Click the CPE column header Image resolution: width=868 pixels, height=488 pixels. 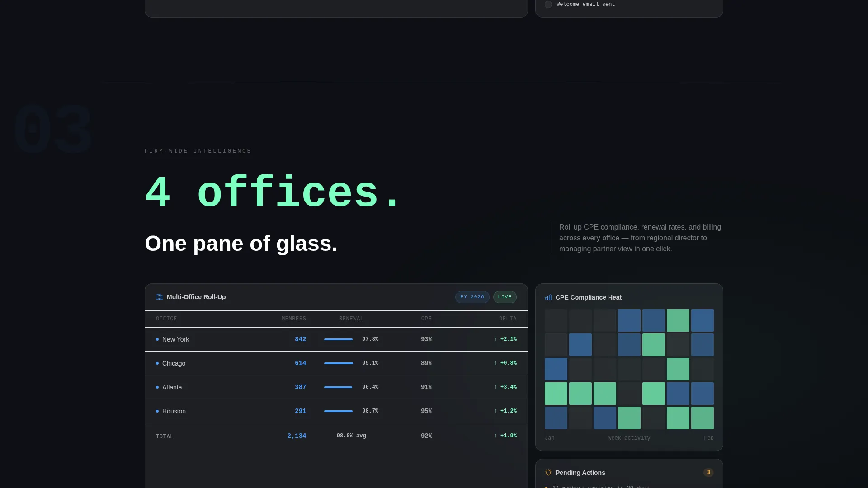pyautogui.click(x=426, y=319)
